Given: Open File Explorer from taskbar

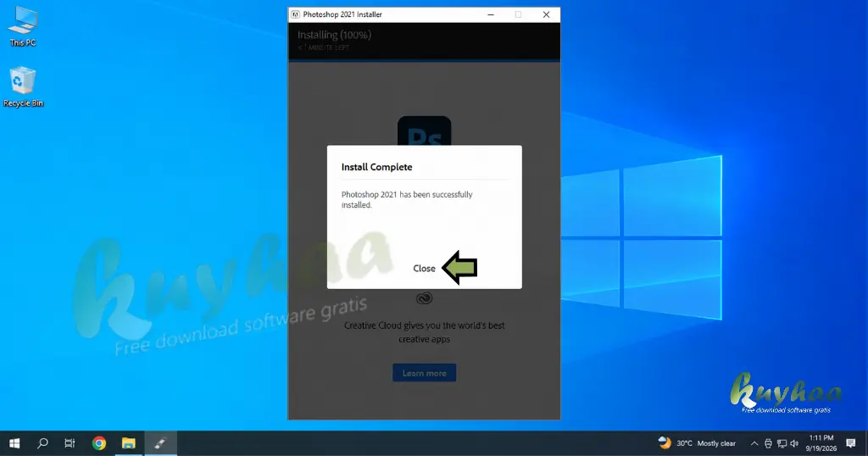Looking at the screenshot, I should [129, 443].
